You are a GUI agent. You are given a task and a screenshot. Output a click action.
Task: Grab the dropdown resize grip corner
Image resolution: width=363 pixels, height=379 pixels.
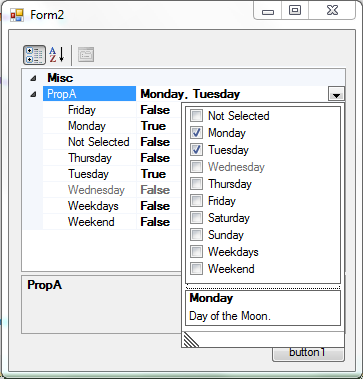click(x=191, y=340)
